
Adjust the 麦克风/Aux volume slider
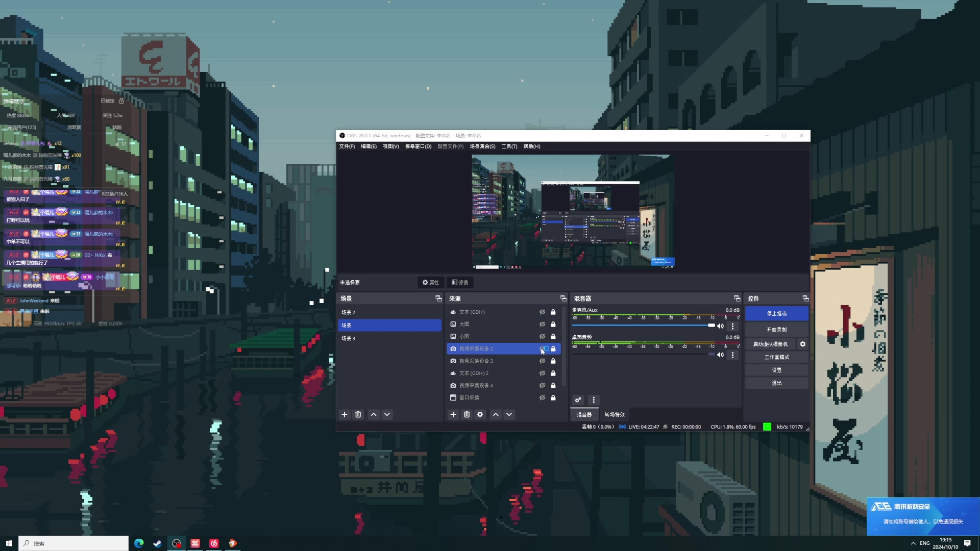643,325
